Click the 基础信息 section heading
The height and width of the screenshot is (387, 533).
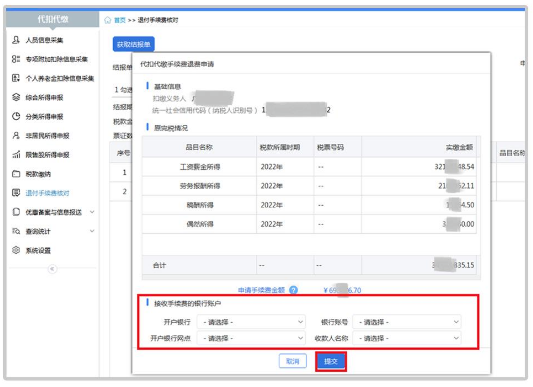[167, 87]
